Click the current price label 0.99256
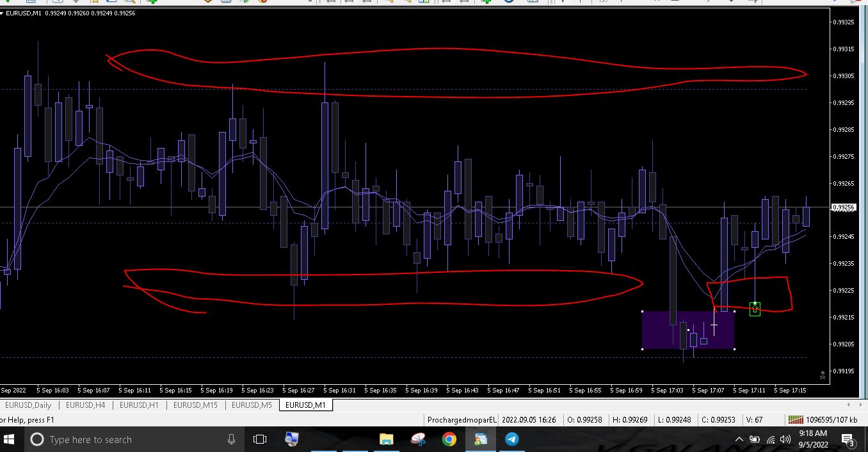This screenshot has height=452, width=868. [843, 207]
